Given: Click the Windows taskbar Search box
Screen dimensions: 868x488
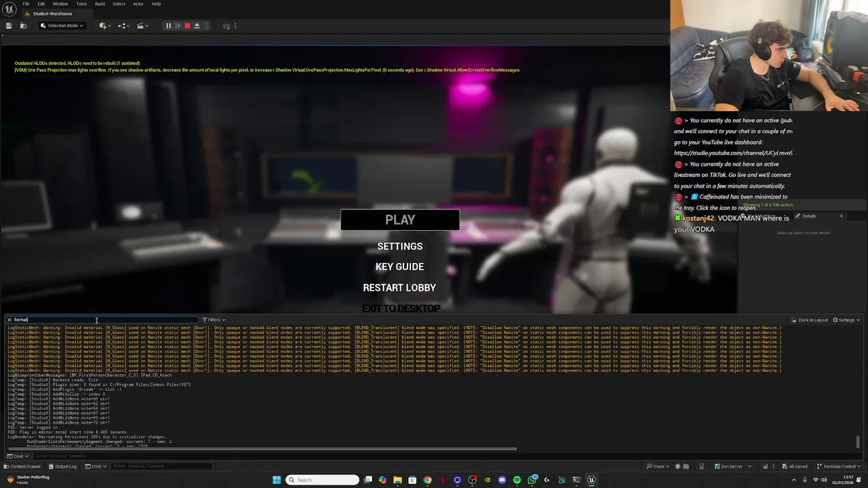Looking at the screenshot, I should point(322,480).
